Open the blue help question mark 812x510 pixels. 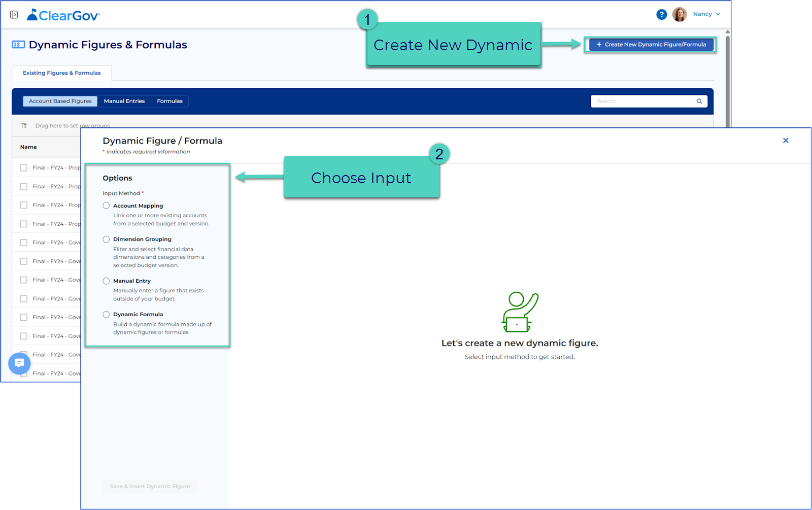pos(661,15)
